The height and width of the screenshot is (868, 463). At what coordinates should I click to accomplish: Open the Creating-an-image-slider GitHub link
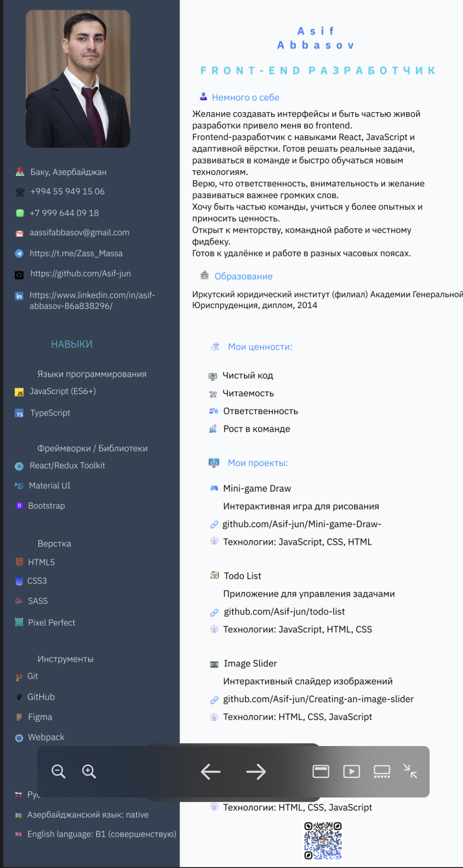coord(318,699)
